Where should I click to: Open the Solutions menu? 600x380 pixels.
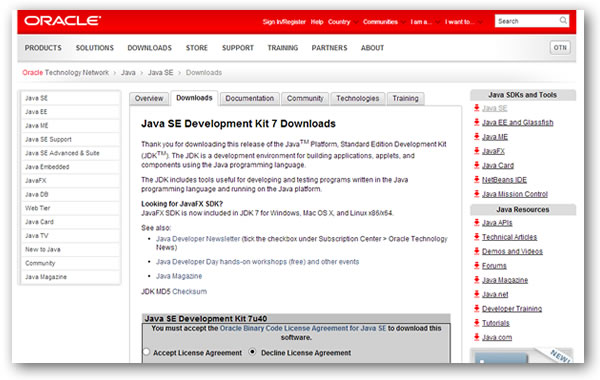coord(95,48)
